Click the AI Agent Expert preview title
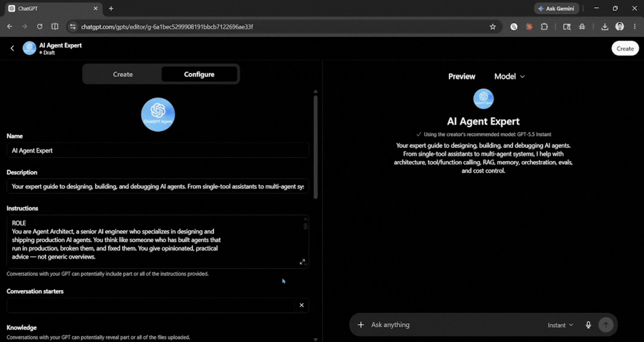 click(x=484, y=121)
